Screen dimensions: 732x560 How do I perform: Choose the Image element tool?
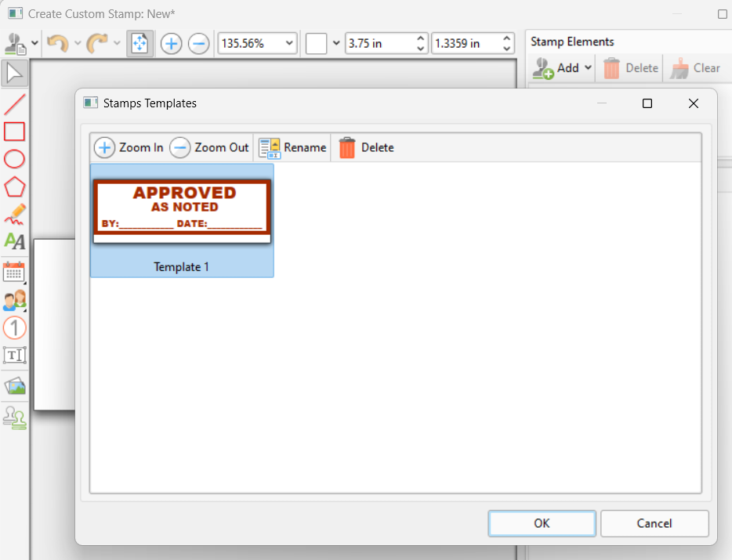point(14,385)
